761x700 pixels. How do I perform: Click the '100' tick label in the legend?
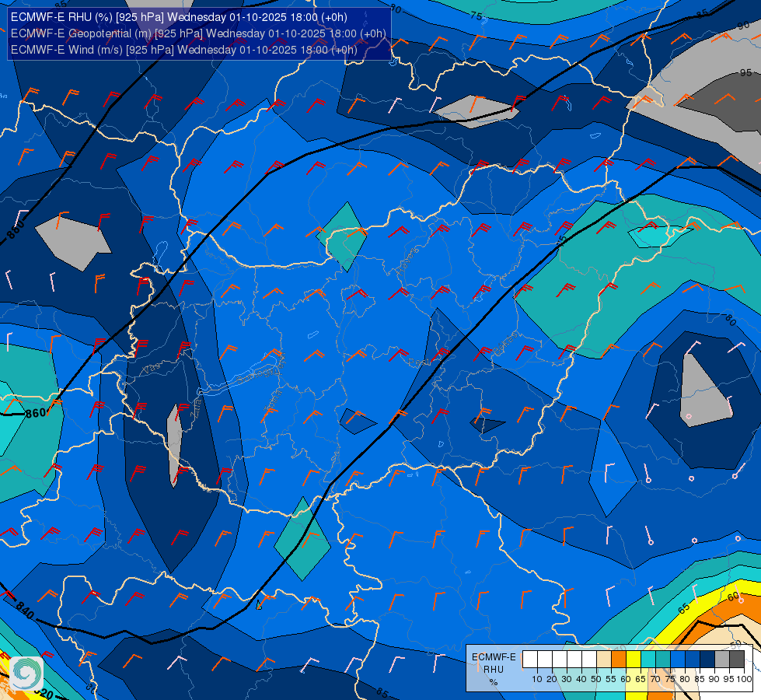pos(744,679)
